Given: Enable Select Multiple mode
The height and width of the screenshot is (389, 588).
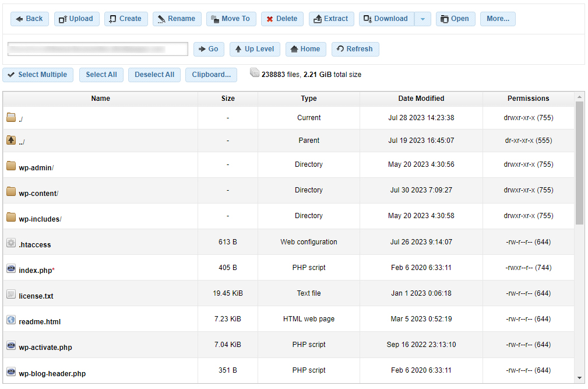Looking at the screenshot, I should 37,75.
